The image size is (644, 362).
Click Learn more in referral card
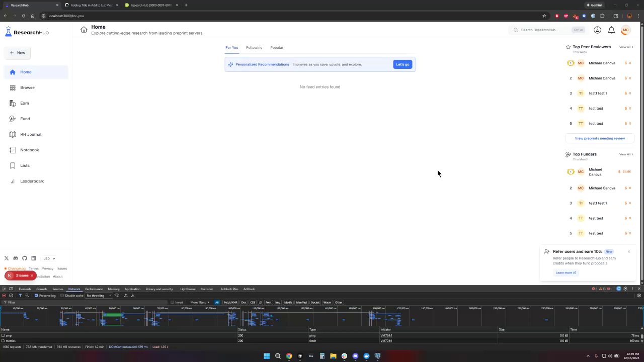pyautogui.click(x=566, y=273)
